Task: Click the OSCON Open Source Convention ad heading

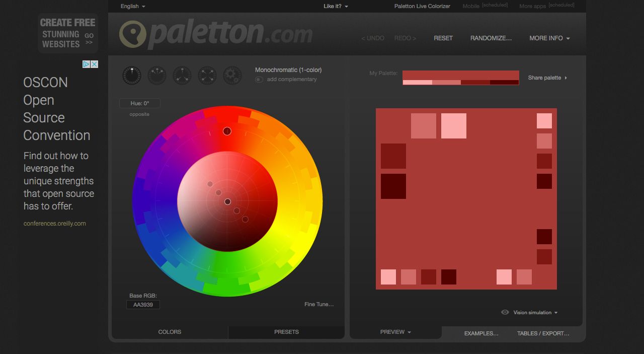Action: tap(57, 109)
